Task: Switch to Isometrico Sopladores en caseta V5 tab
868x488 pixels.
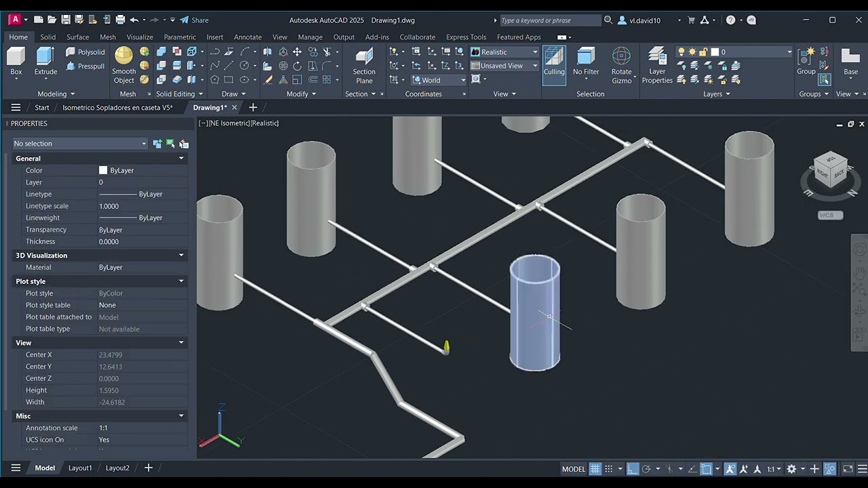Action: (117, 108)
